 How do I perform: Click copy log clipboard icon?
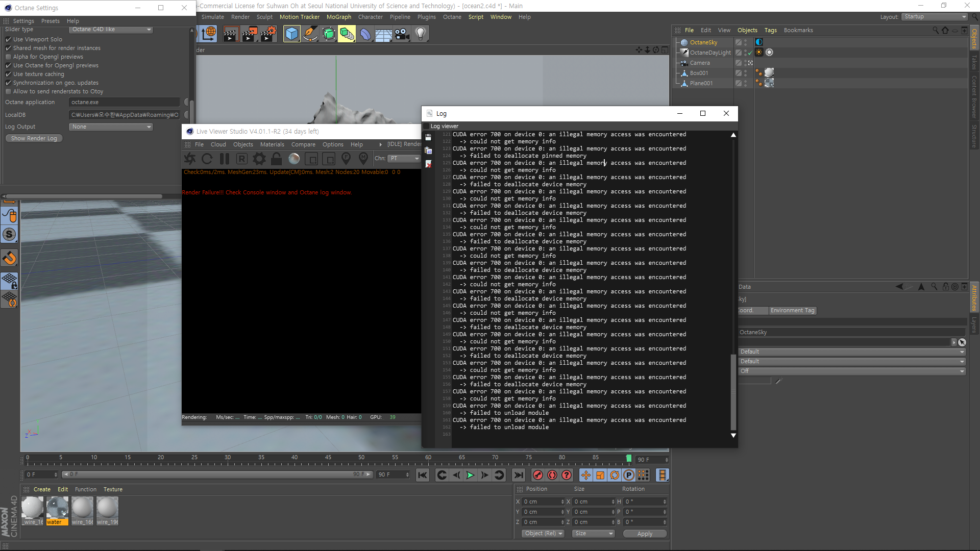pos(428,151)
